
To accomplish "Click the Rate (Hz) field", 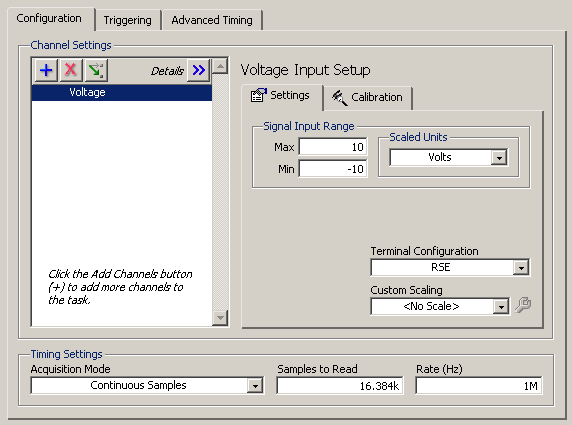I will pyautogui.click(x=479, y=386).
